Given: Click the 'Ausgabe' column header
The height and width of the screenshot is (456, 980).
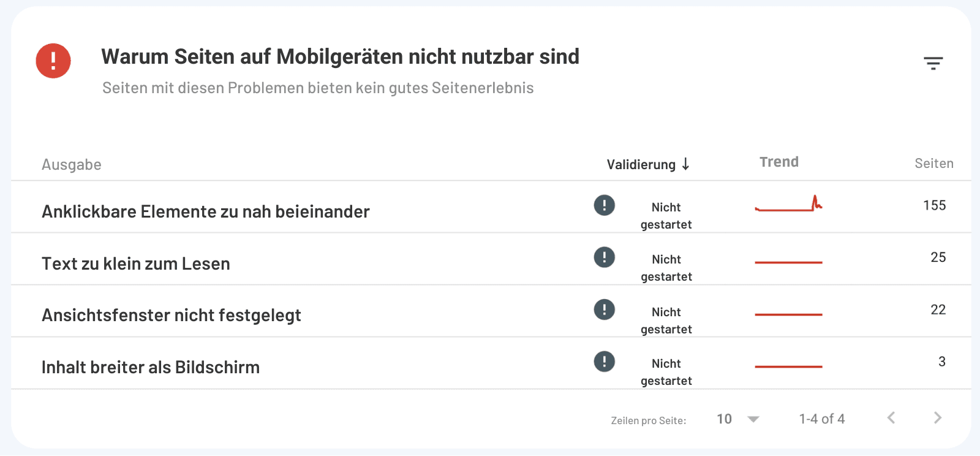Looking at the screenshot, I should click(71, 164).
